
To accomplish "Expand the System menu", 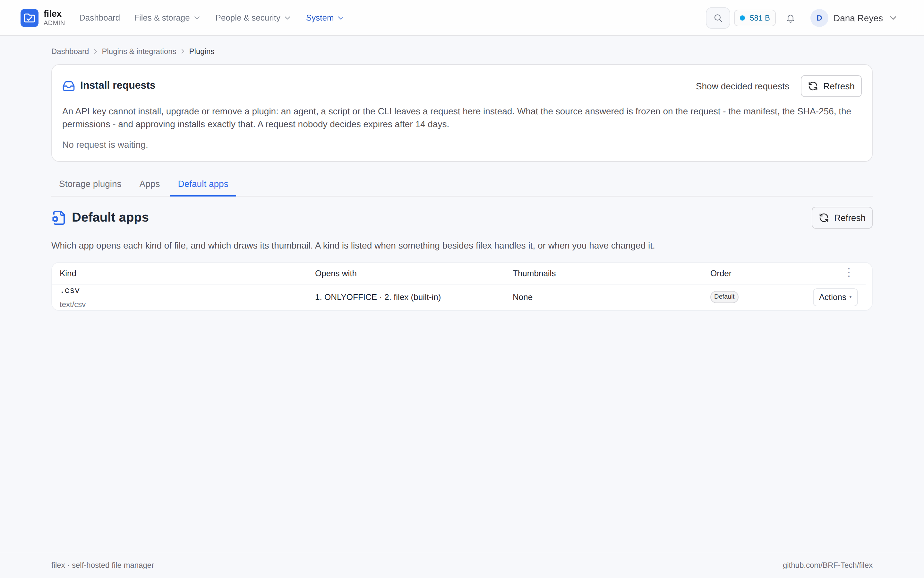I will [x=325, y=18].
